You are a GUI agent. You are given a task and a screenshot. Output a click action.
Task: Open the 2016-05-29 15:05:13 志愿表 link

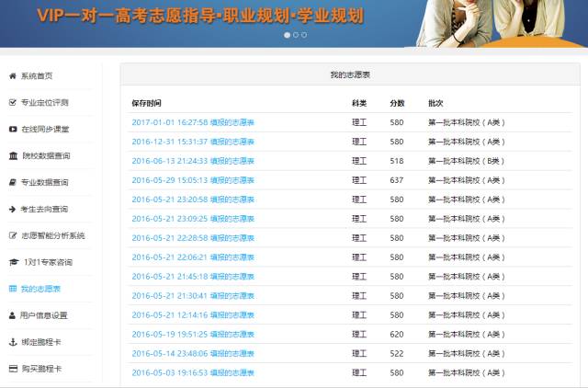tap(193, 180)
